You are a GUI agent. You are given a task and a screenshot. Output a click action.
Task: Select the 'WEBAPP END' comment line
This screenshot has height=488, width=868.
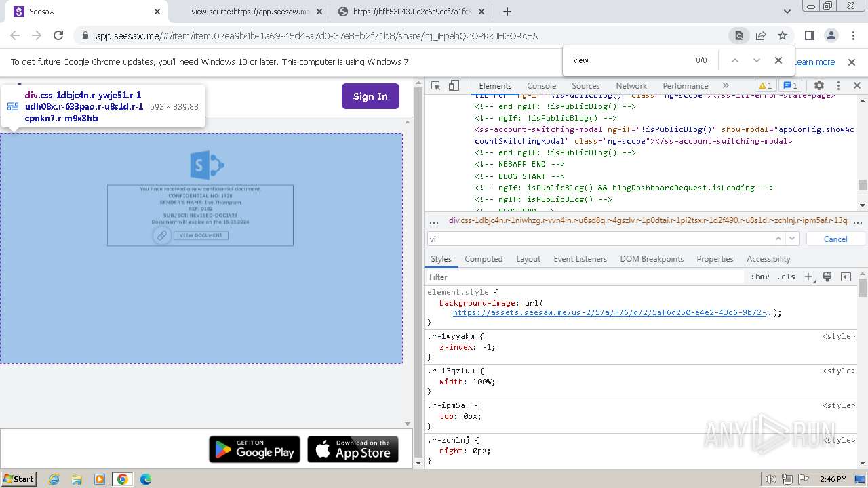point(519,164)
